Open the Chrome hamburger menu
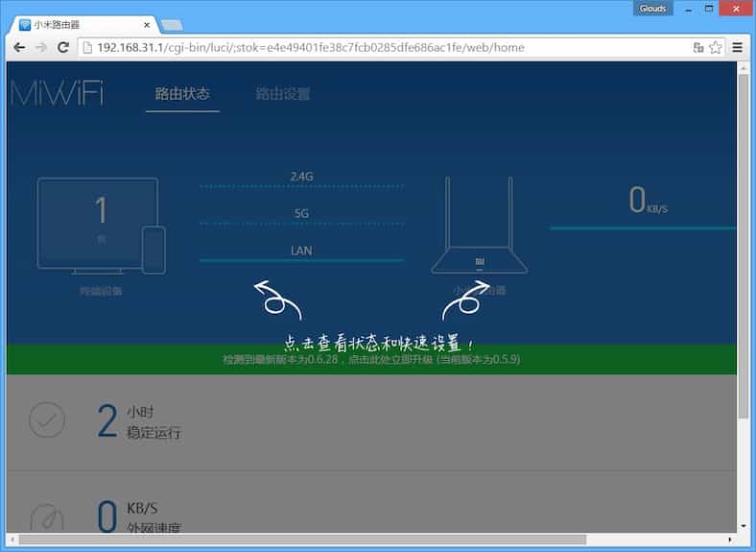Screen dimensions: 756x552 point(738,47)
